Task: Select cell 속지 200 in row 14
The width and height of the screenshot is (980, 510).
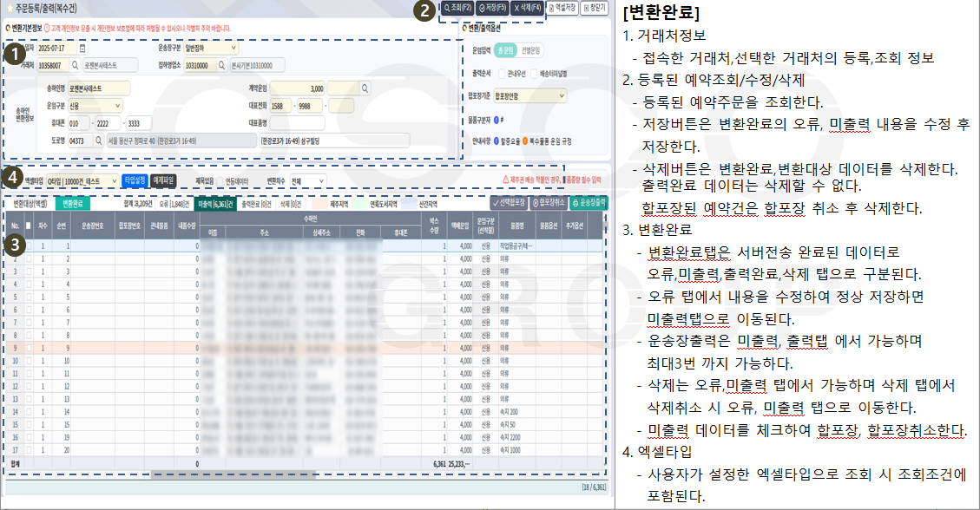Action: tap(516, 411)
